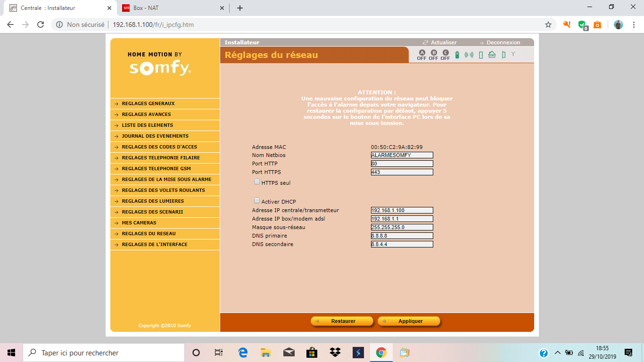Click the radio signal waves status icon

(x=469, y=55)
